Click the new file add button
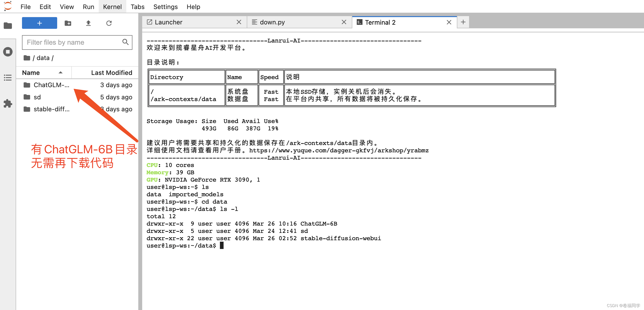Viewport: 644px width, 310px height. [40, 23]
